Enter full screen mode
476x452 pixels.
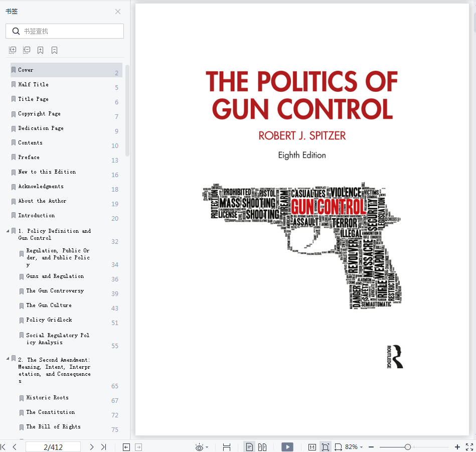pos(469,447)
